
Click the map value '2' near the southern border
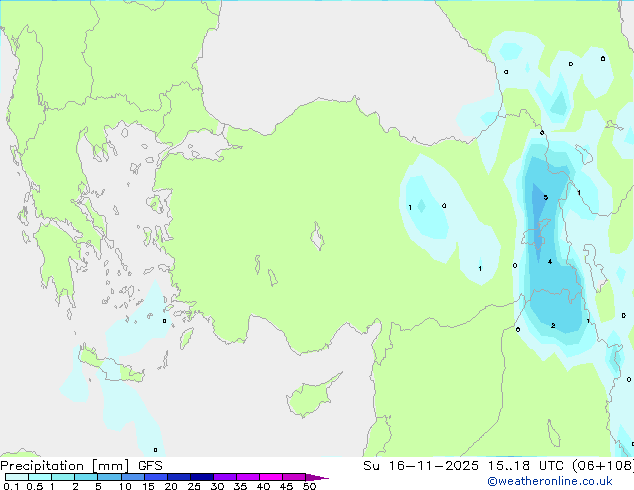(553, 325)
